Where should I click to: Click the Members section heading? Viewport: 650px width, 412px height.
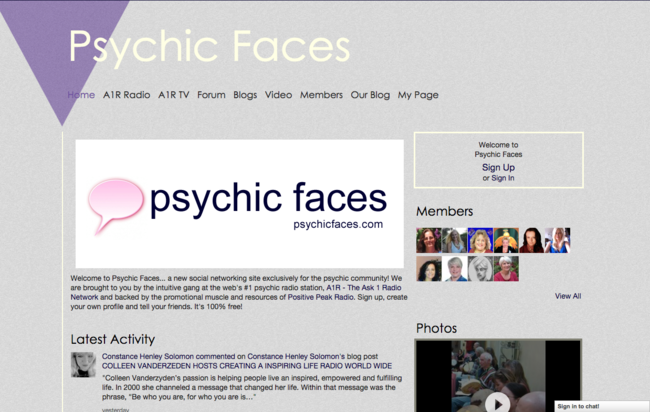click(x=444, y=211)
